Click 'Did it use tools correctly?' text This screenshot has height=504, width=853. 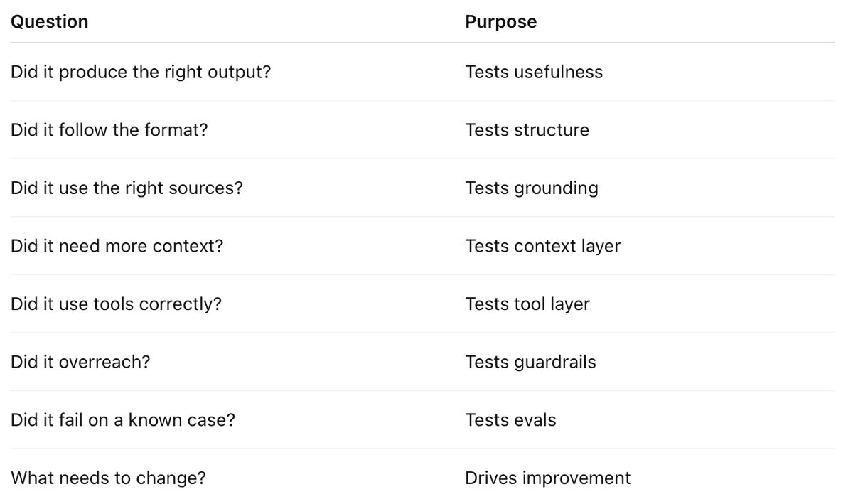click(x=116, y=304)
